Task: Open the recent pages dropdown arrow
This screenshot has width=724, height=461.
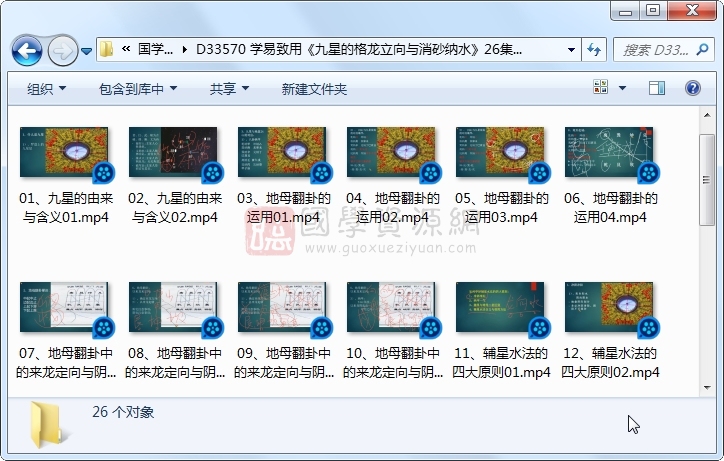Action: [86, 51]
